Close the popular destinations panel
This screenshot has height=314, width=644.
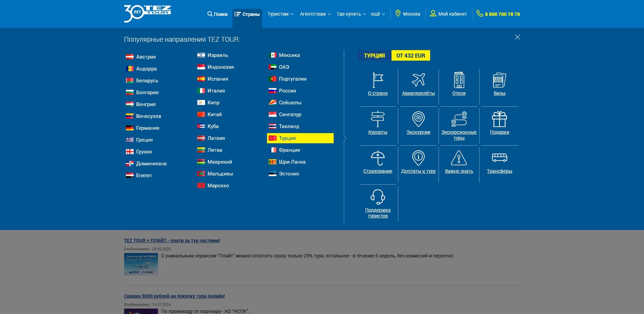pyautogui.click(x=517, y=37)
